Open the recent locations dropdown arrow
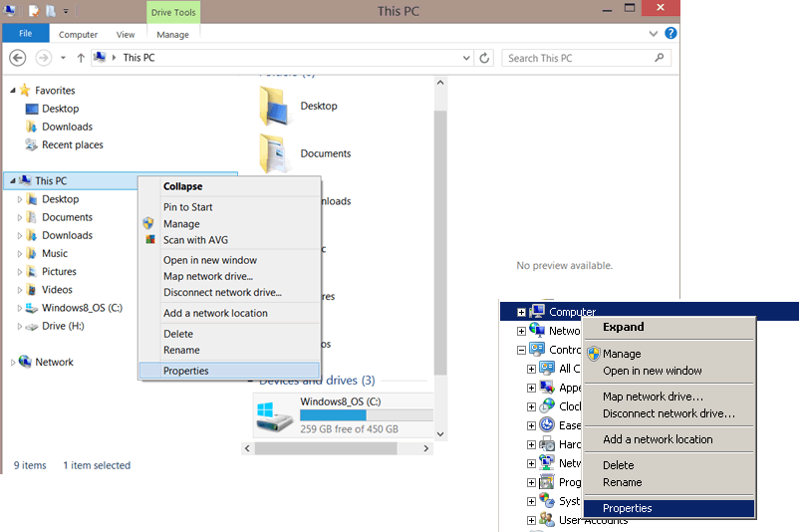Viewport: 801px width, 532px height. pyautogui.click(x=64, y=58)
